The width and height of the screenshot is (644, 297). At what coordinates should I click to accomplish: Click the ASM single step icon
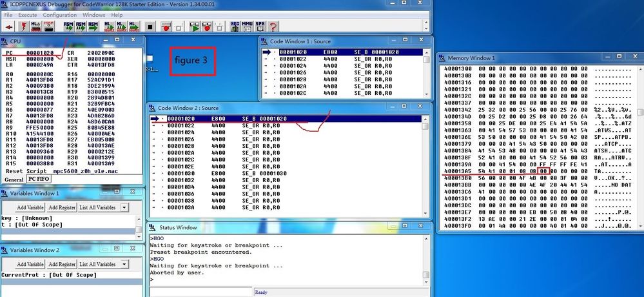point(68,26)
